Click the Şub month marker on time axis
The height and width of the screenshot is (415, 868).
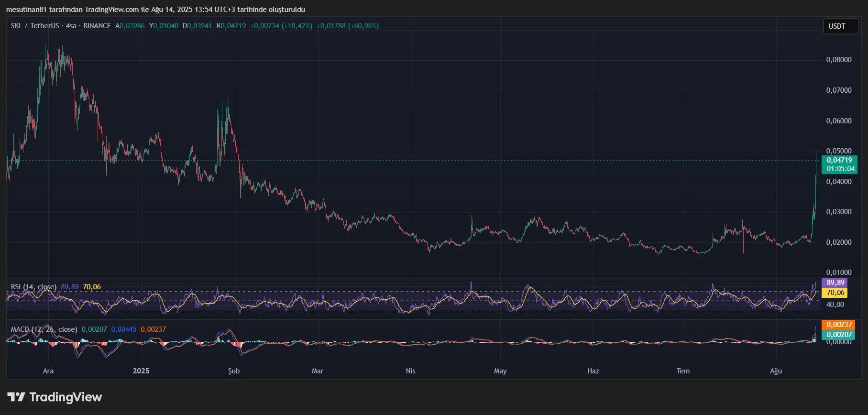[234, 371]
